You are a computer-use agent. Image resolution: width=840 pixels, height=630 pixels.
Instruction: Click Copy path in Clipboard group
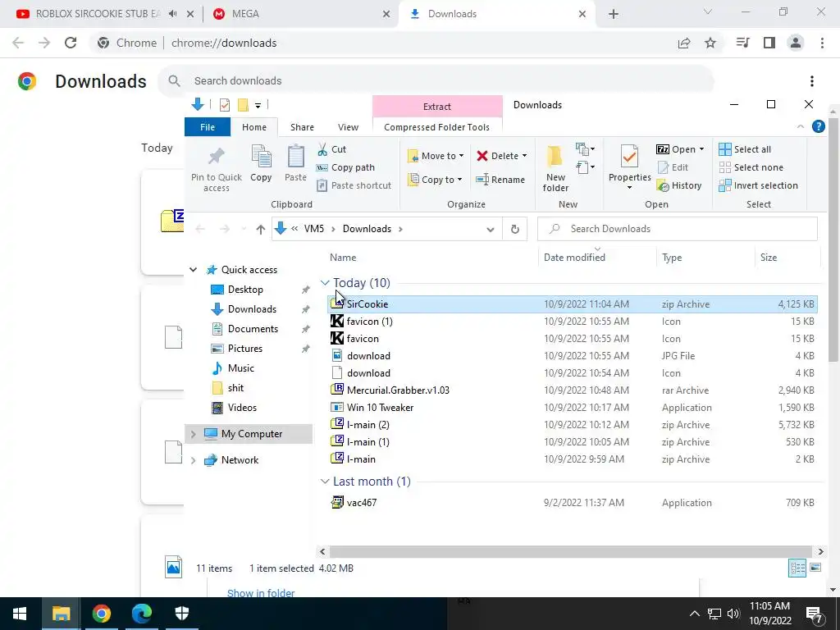pyautogui.click(x=346, y=167)
